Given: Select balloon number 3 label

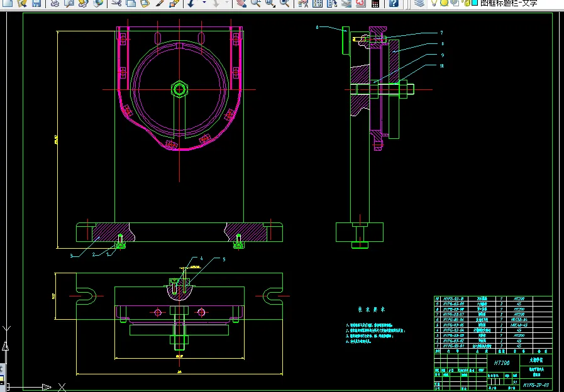Looking at the screenshot, I should coord(71,256).
